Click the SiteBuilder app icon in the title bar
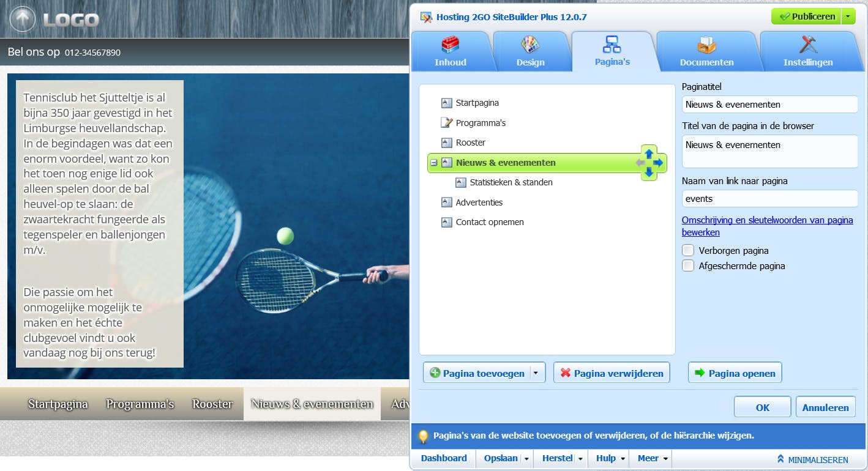 pos(426,17)
